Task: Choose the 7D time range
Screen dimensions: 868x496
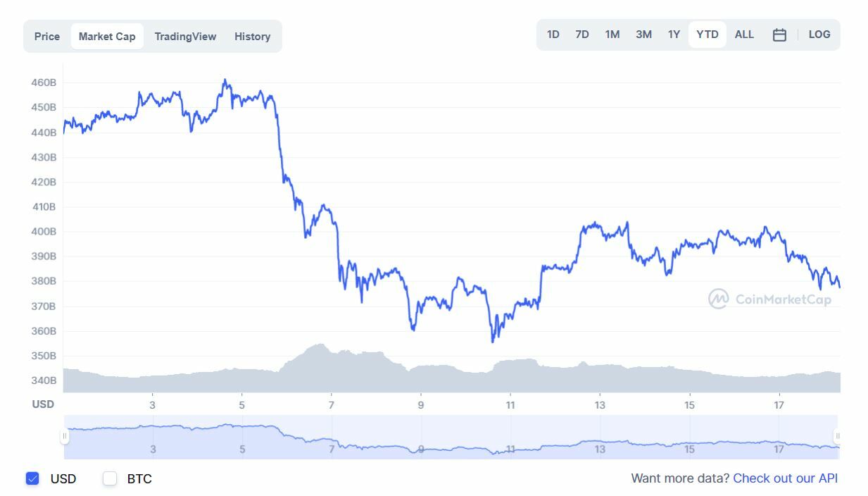Action: point(582,35)
